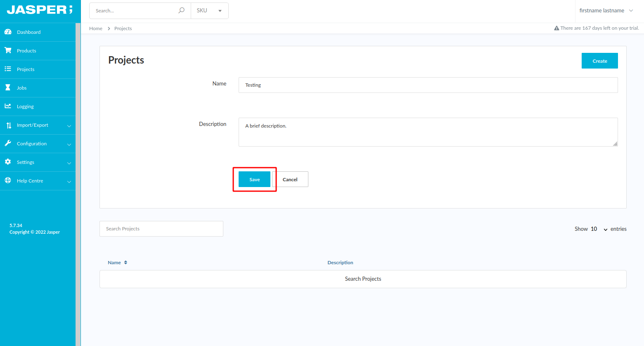Click the Configuration wrench icon
644x346 pixels.
[8, 143]
